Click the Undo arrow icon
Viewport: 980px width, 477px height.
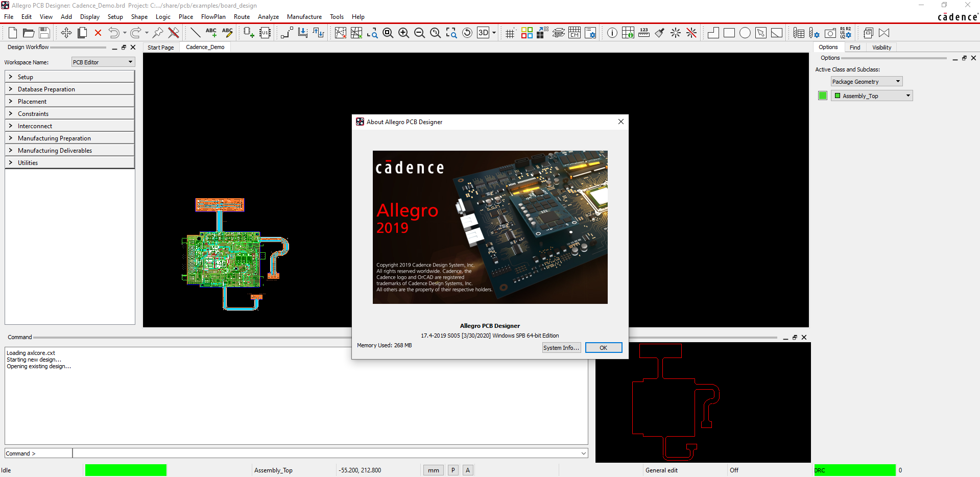point(114,33)
